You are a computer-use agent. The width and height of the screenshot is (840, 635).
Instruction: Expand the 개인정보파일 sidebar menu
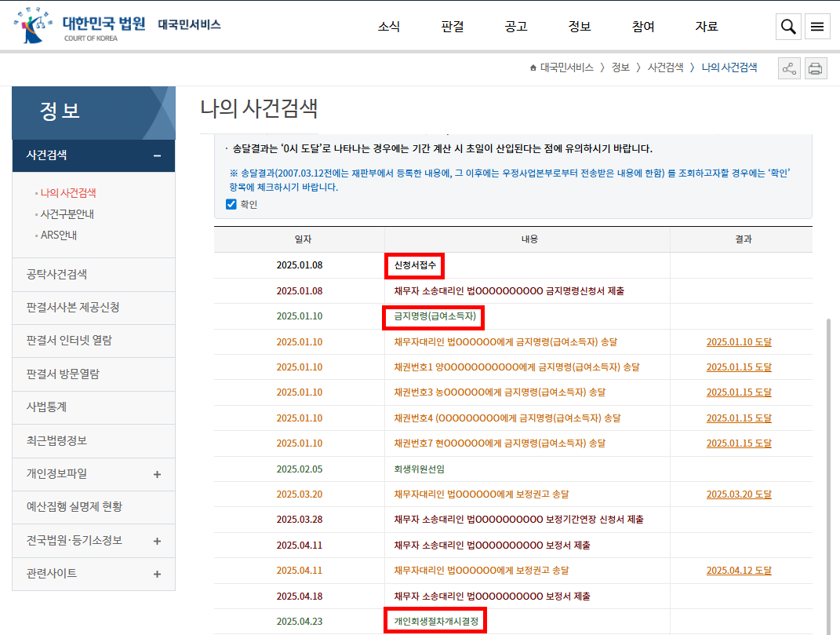coord(157,474)
